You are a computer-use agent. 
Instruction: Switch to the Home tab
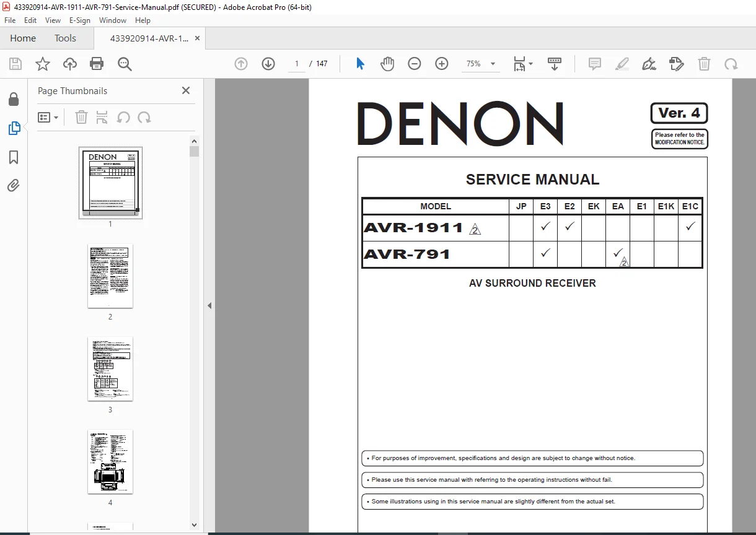point(23,38)
